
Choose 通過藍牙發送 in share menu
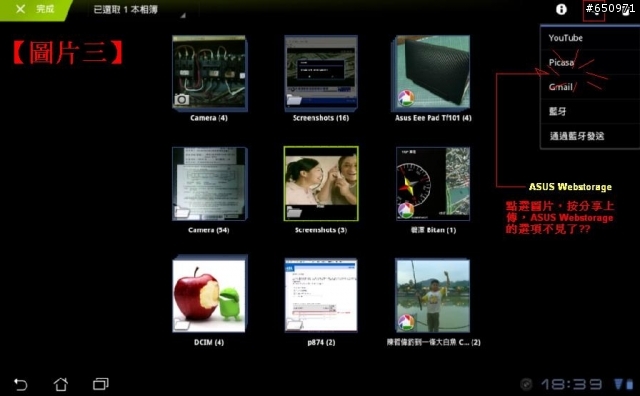coord(590,136)
